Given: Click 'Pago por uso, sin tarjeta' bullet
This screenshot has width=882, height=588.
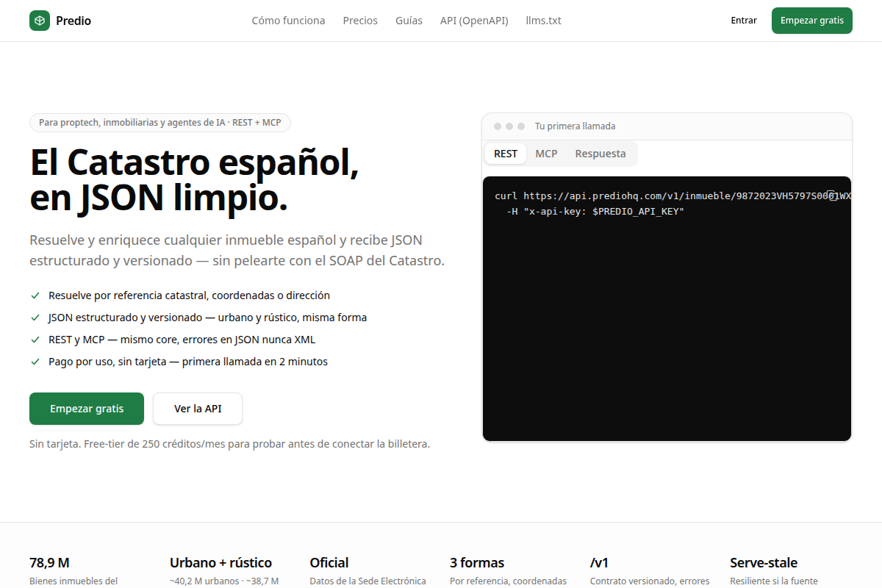Looking at the screenshot, I should 188,362.
